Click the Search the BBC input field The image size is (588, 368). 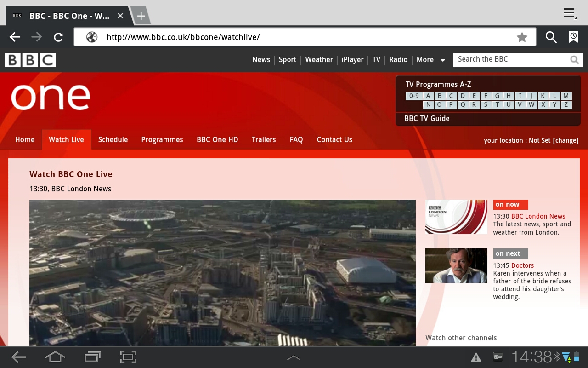click(511, 60)
